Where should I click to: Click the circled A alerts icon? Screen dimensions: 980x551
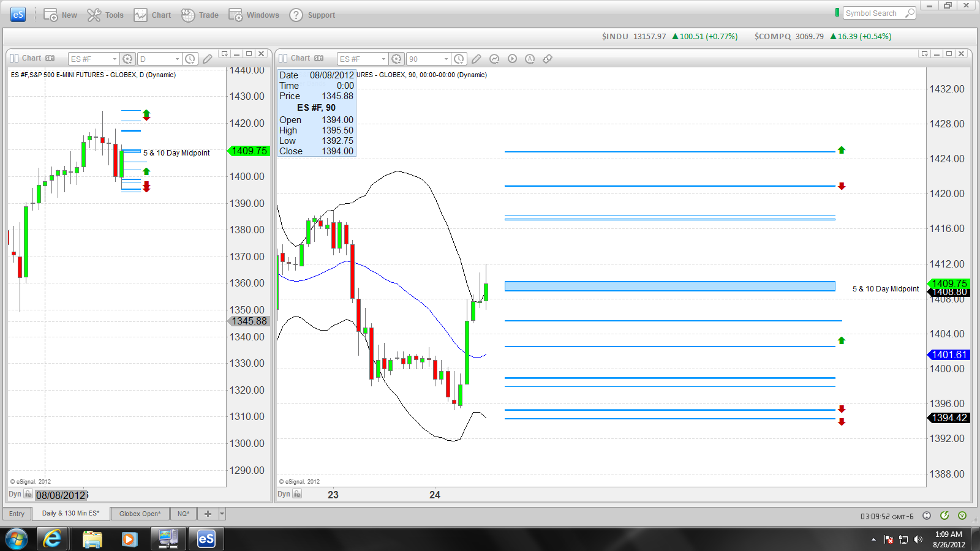pos(530,59)
